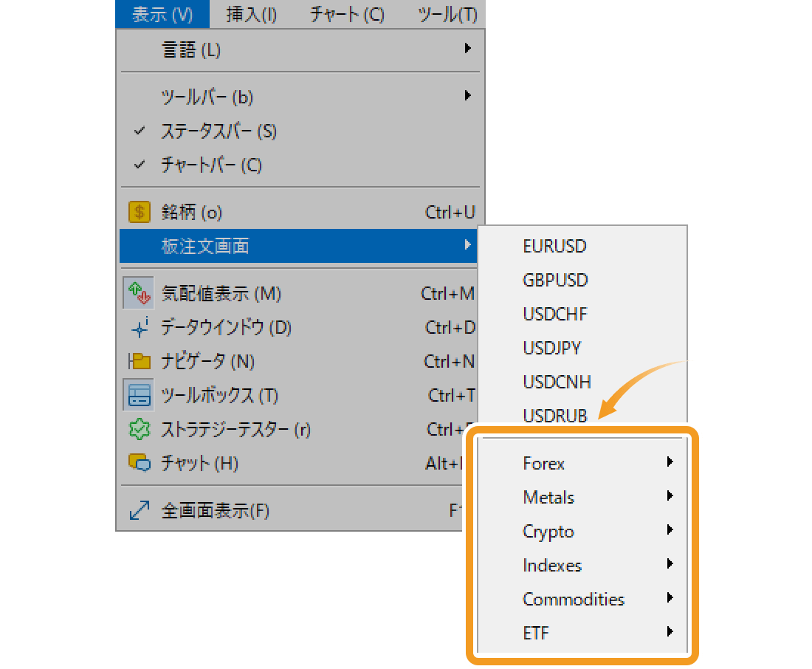Choose チャット (H) entry
Screen dimensions: 812x669
click(294, 463)
